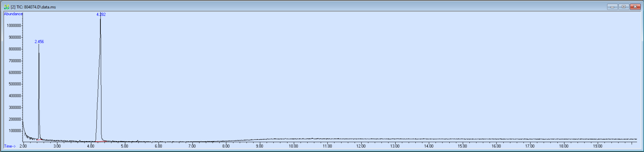This screenshot has width=644, height=152.
Task: Click the 8.00 time axis tick label
Action: 226,146
